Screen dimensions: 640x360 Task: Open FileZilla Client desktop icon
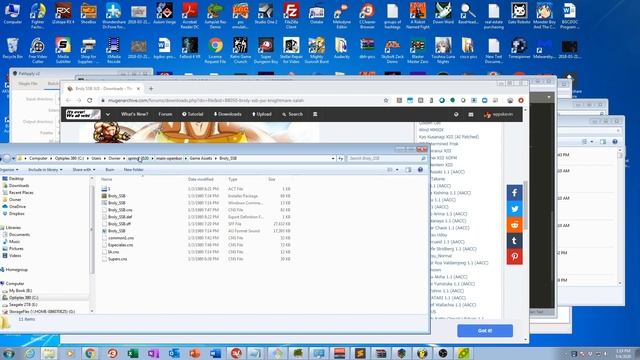291,16
